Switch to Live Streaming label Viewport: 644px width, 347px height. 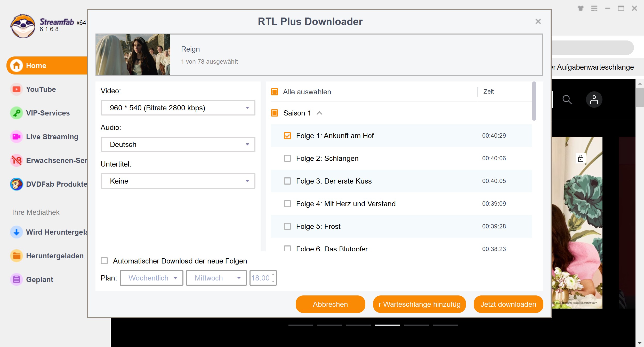(x=52, y=137)
